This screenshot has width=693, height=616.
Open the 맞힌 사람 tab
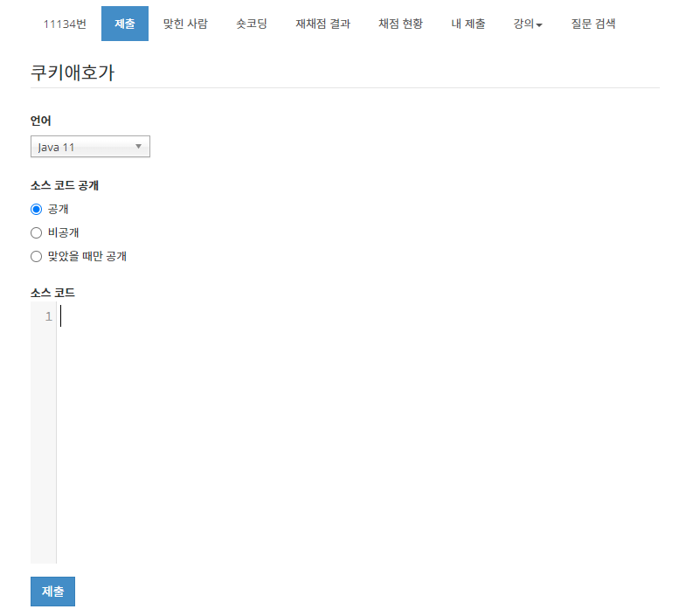coord(185,24)
